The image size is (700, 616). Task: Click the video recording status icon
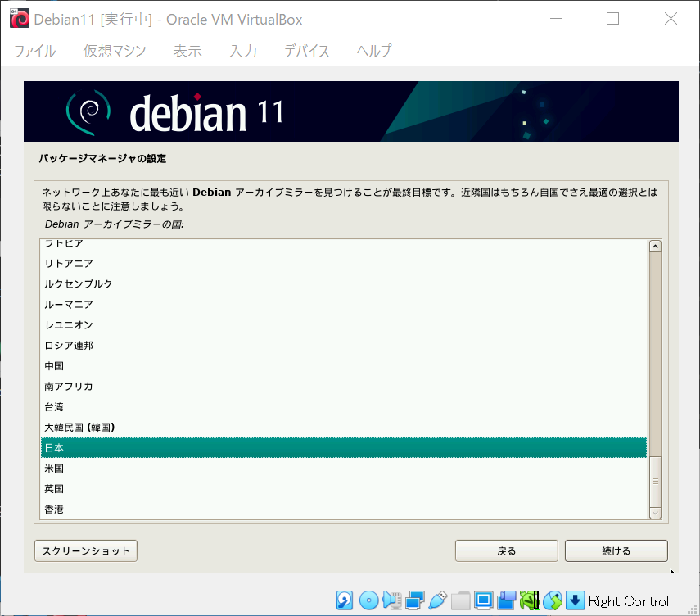[x=507, y=600]
